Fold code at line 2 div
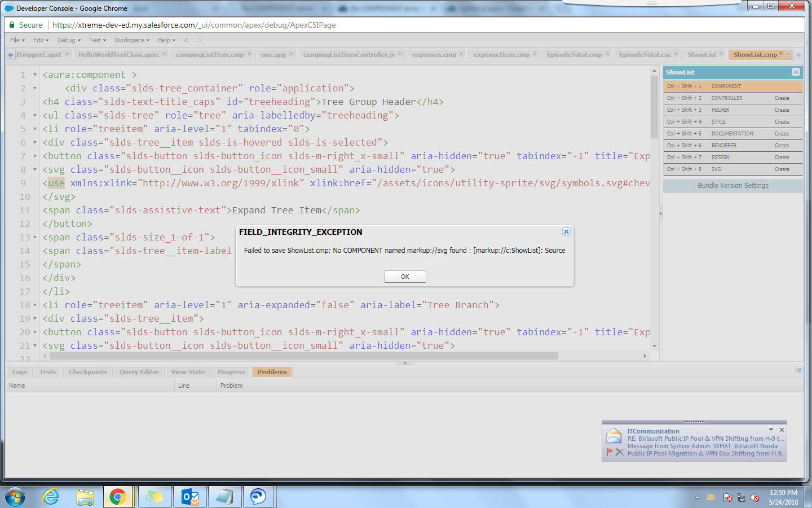The width and height of the screenshot is (812, 508). click(35, 89)
